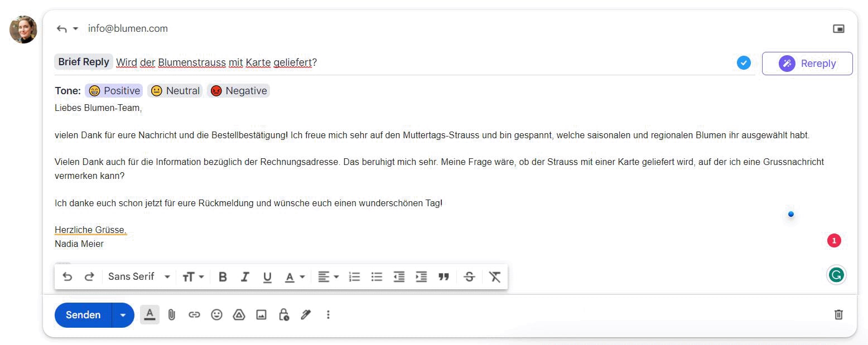The width and height of the screenshot is (868, 345).
Task: Select the Positive tone option
Action: pyautogui.click(x=113, y=90)
